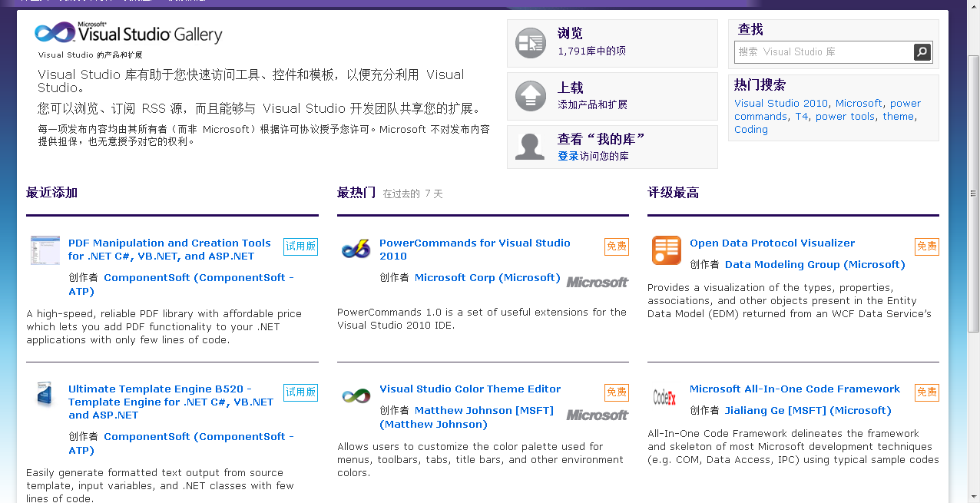
Task: Click ComponentSoft author under Ultimate Template Engine
Action: pyautogui.click(x=181, y=443)
